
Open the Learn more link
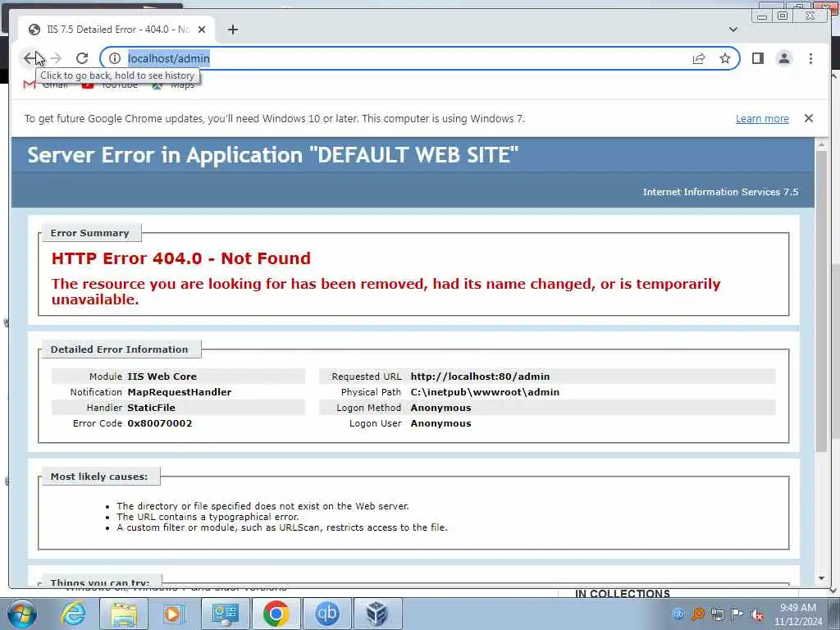pos(762,118)
